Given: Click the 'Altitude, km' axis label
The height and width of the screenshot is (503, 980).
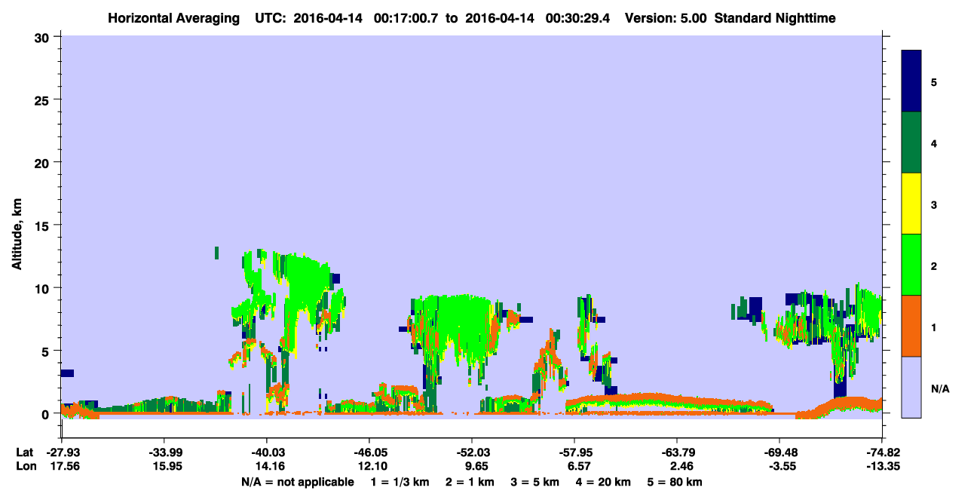Looking at the screenshot, I should (17, 235).
